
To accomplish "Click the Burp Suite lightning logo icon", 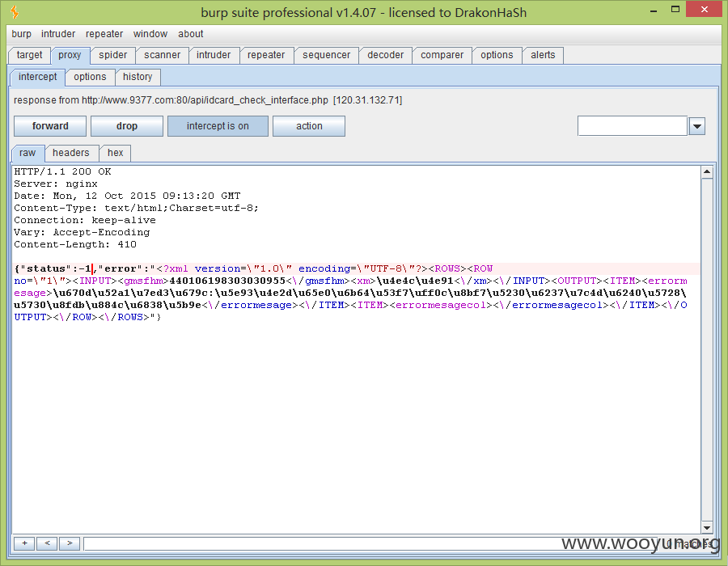I will (15, 12).
